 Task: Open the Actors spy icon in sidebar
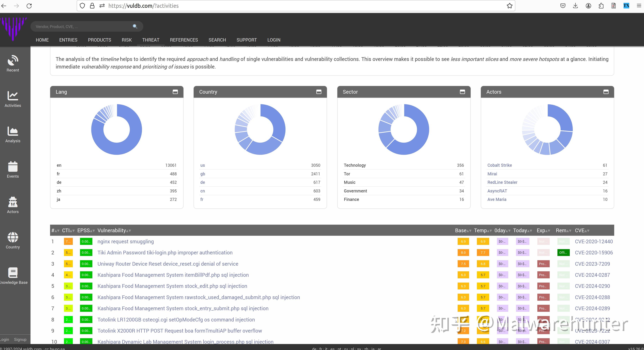pos(13,202)
